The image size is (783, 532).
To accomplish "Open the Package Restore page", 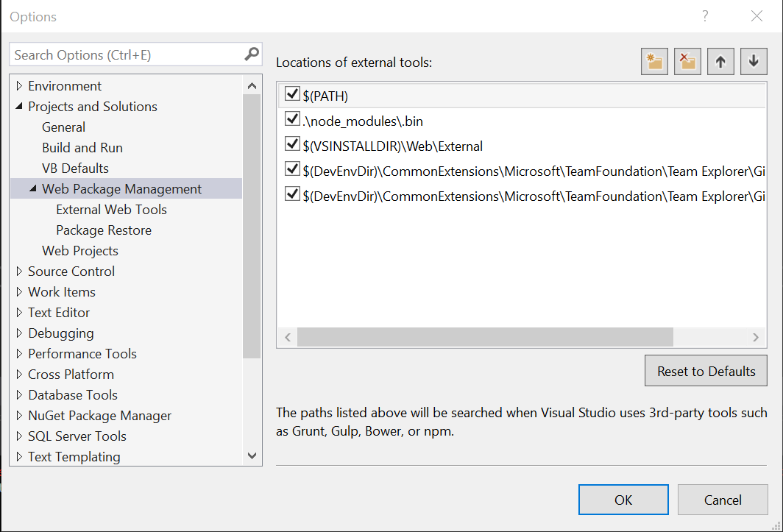I will [x=104, y=230].
